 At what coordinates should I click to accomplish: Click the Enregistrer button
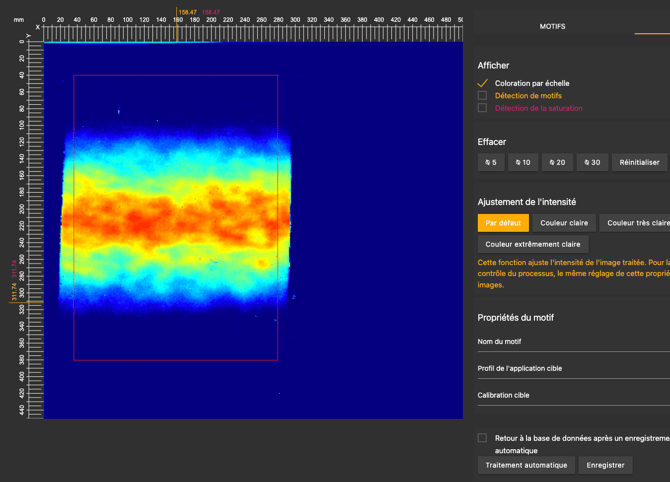(x=605, y=465)
